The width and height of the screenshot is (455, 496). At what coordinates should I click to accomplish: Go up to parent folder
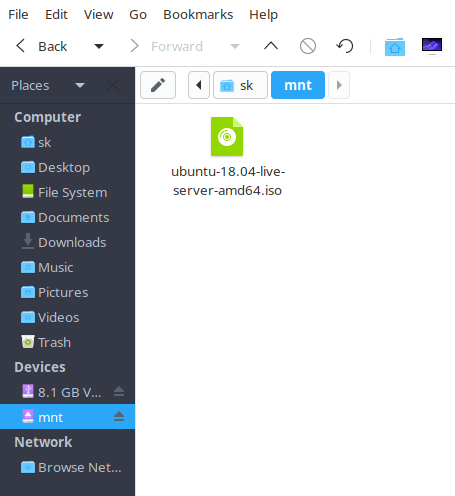tap(271, 46)
